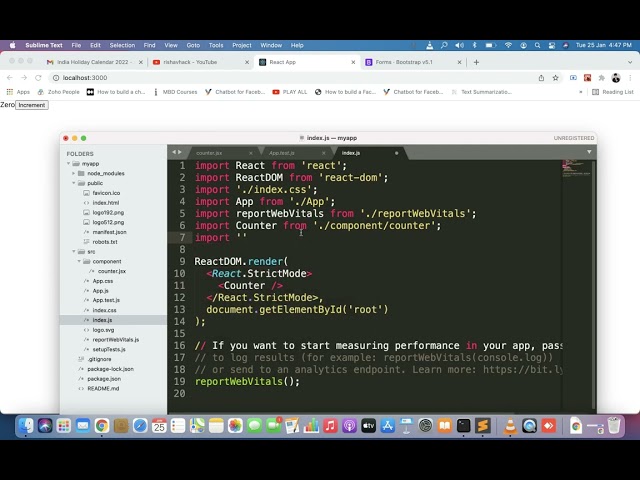Open the Project menu
Viewport: 640px width, 480px height.
(242, 45)
